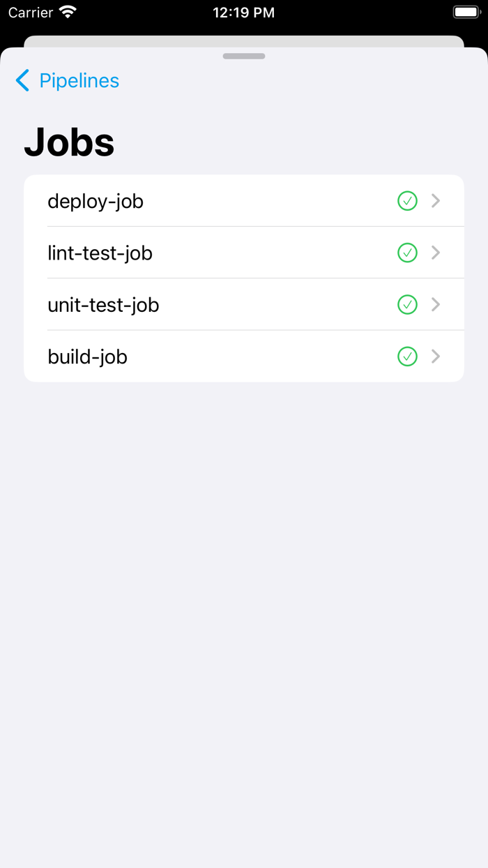Open lint-test-job using its right arrow
The height and width of the screenshot is (868, 488).
(x=436, y=253)
